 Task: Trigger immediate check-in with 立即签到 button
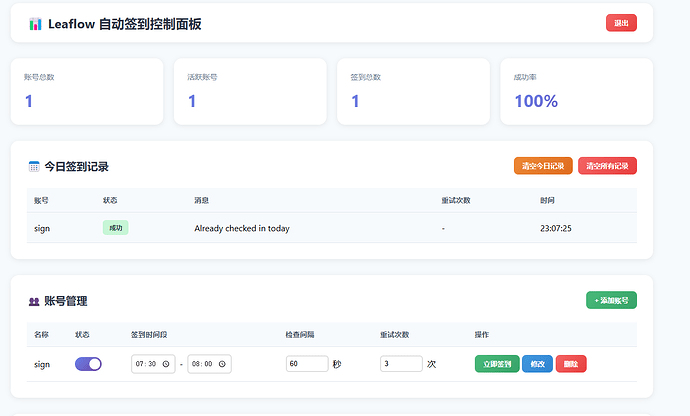pos(497,364)
